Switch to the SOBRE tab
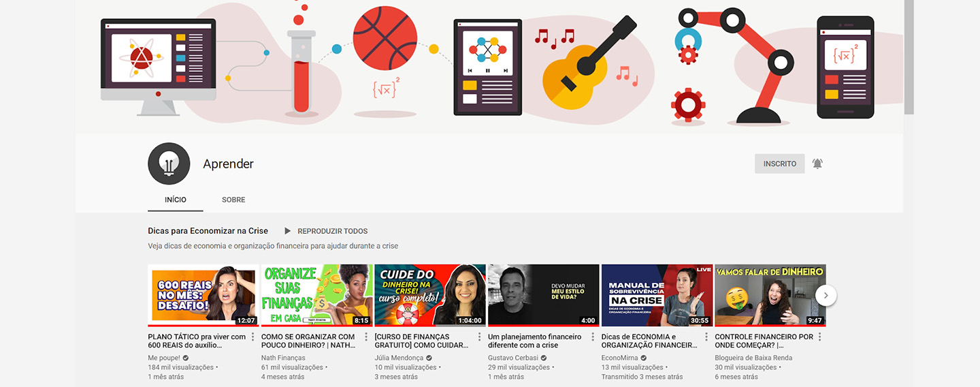The width and height of the screenshot is (980, 387). (x=233, y=200)
